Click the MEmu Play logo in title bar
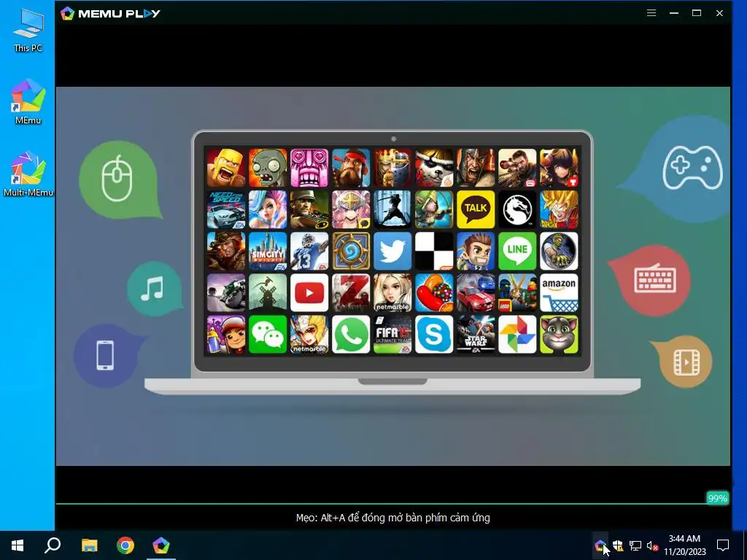747x560 pixels. pos(110,13)
